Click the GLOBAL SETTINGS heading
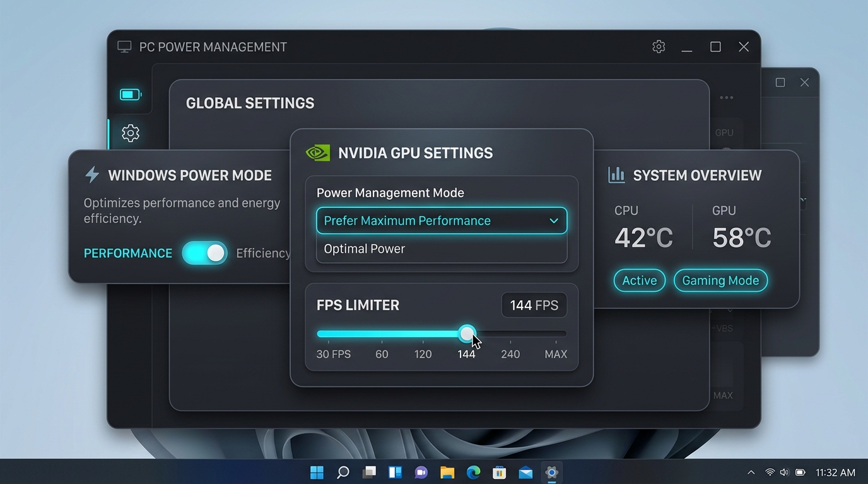The height and width of the screenshot is (484, 868). [250, 103]
